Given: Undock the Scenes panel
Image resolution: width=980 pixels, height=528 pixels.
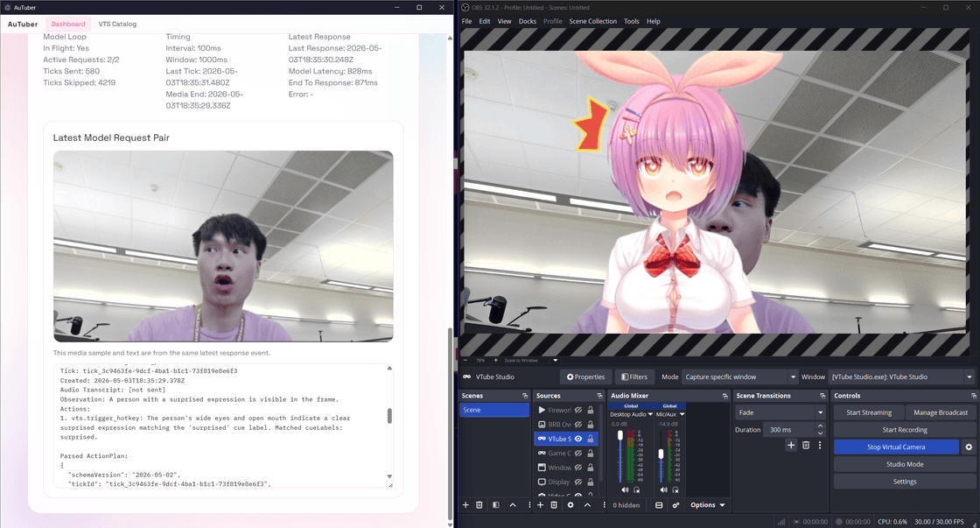Looking at the screenshot, I should pyautogui.click(x=525, y=396).
